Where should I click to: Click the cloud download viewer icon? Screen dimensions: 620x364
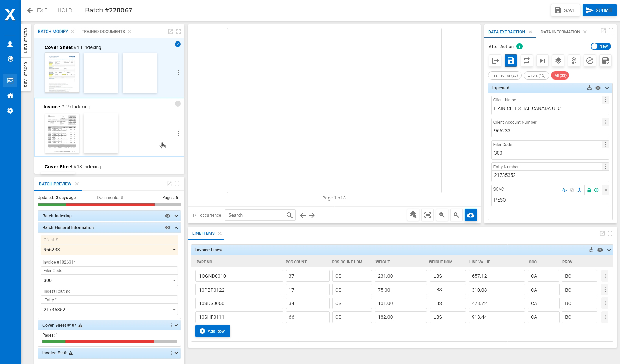470,215
